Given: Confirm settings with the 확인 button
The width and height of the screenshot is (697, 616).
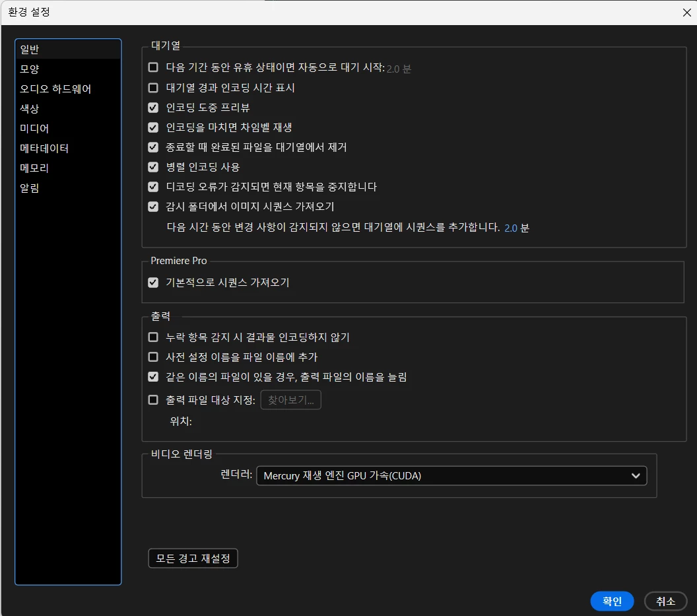Looking at the screenshot, I should (612, 601).
